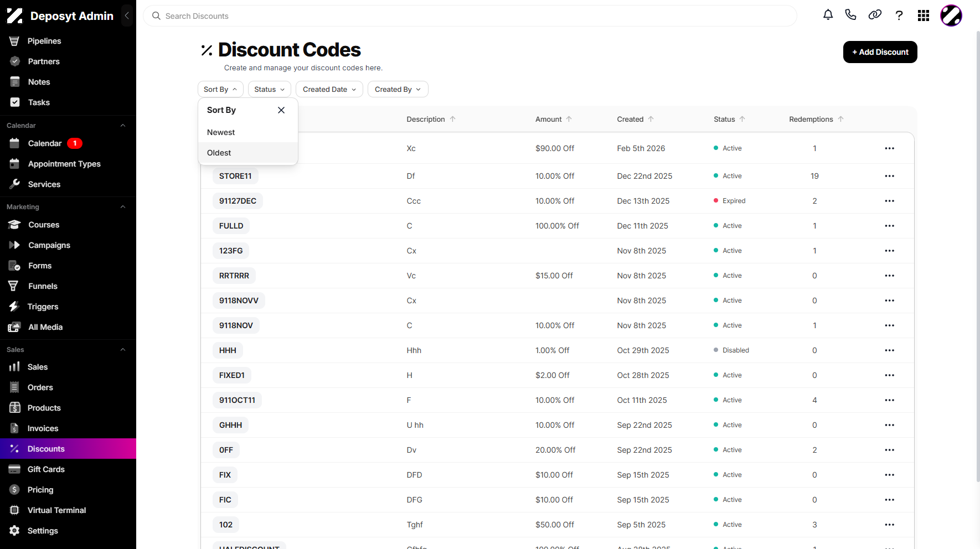
Task: Collapse the Marketing sidebar section
Action: (x=123, y=207)
